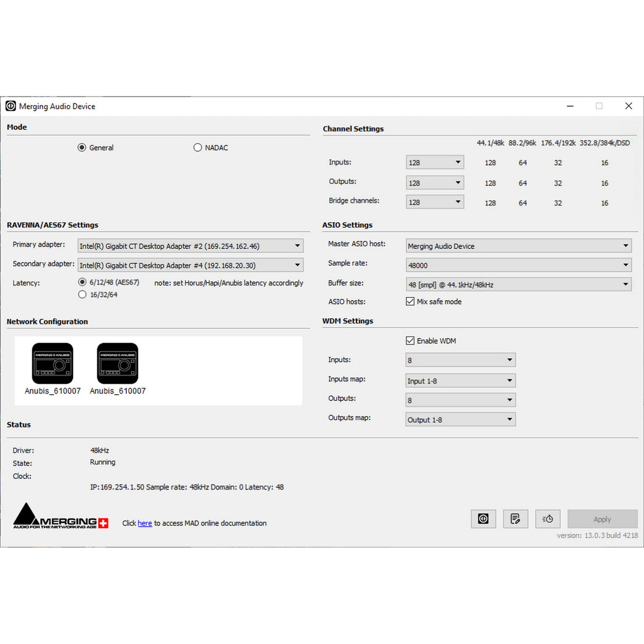Click the Merging triangle logo

click(x=26, y=517)
